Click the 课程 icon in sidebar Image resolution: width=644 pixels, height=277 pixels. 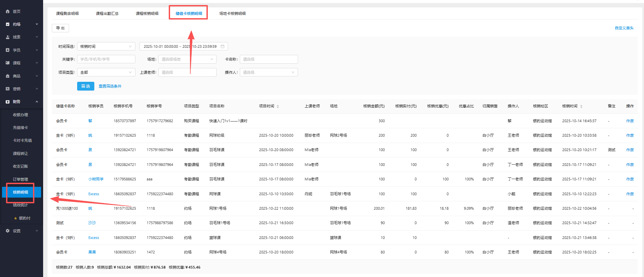point(8,63)
